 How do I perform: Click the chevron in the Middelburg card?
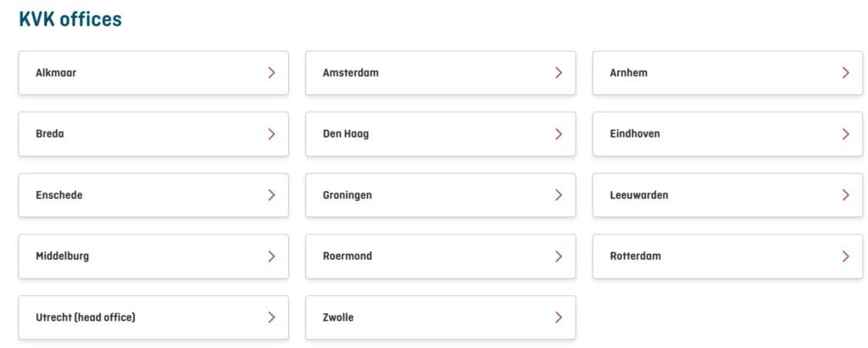coord(271,256)
